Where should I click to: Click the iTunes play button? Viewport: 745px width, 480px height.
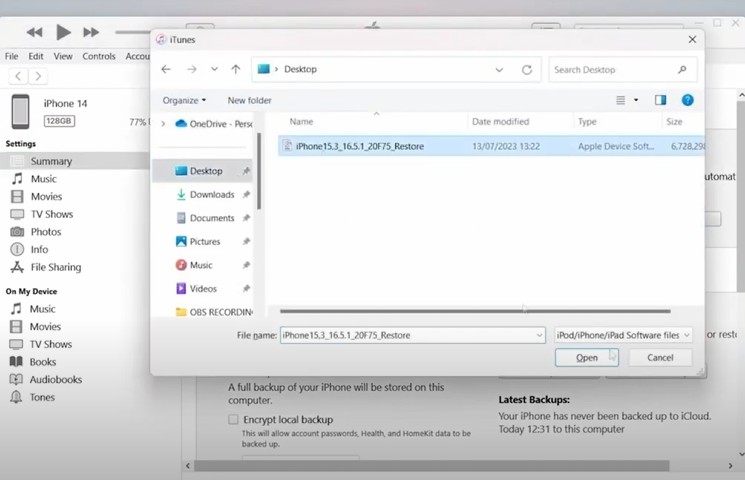63,32
